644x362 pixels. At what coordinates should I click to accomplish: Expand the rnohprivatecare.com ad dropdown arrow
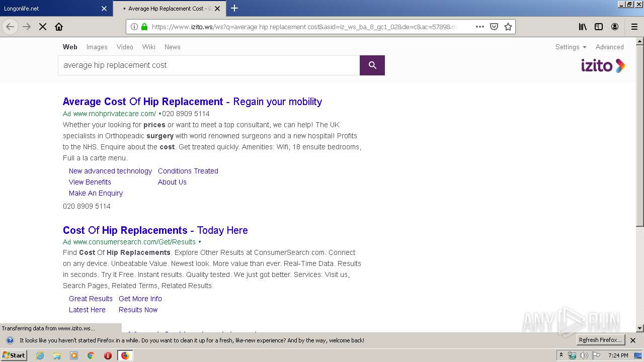click(x=159, y=114)
